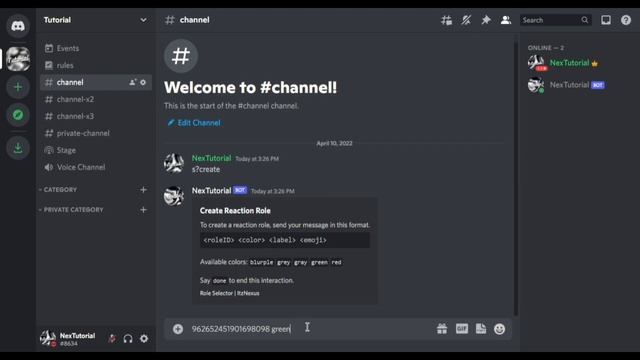Click the roleID color label emoji code block
The height and width of the screenshot is (360, 640).
285,240
